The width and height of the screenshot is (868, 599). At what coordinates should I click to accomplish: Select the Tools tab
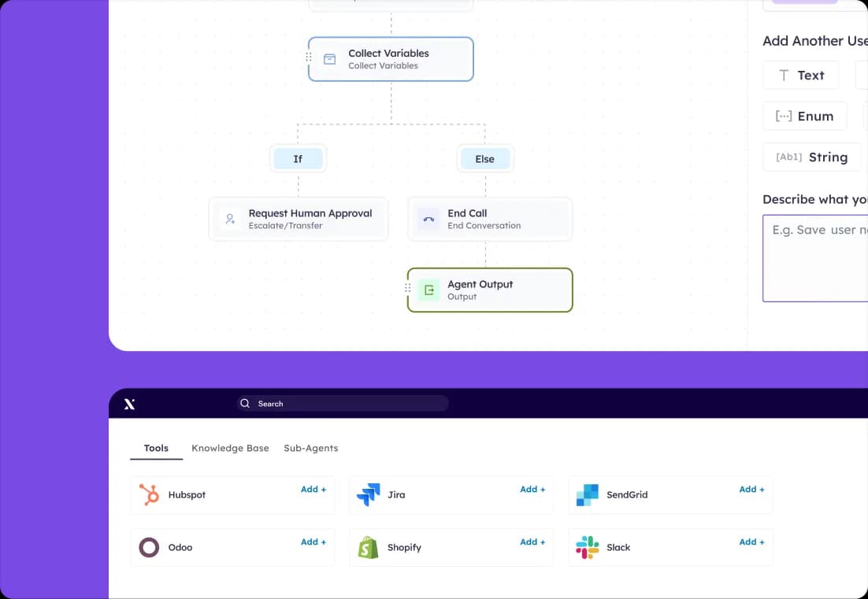tap(155, 447)
